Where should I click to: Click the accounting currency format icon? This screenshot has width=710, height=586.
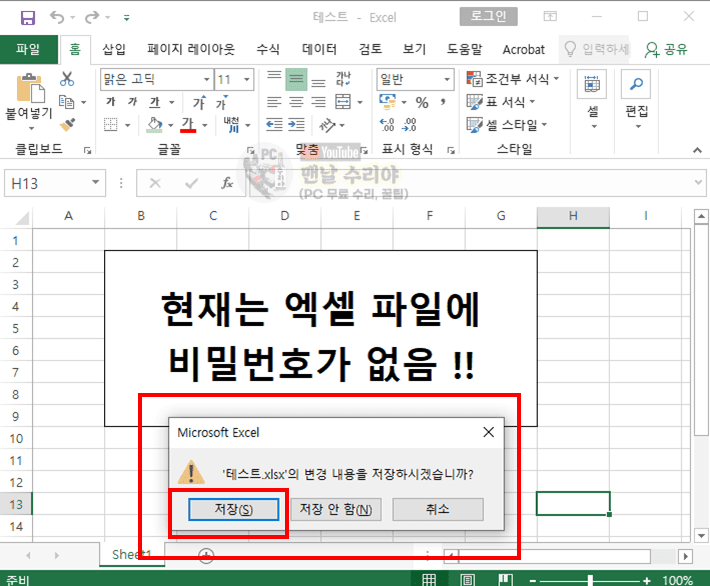(388, 102)
